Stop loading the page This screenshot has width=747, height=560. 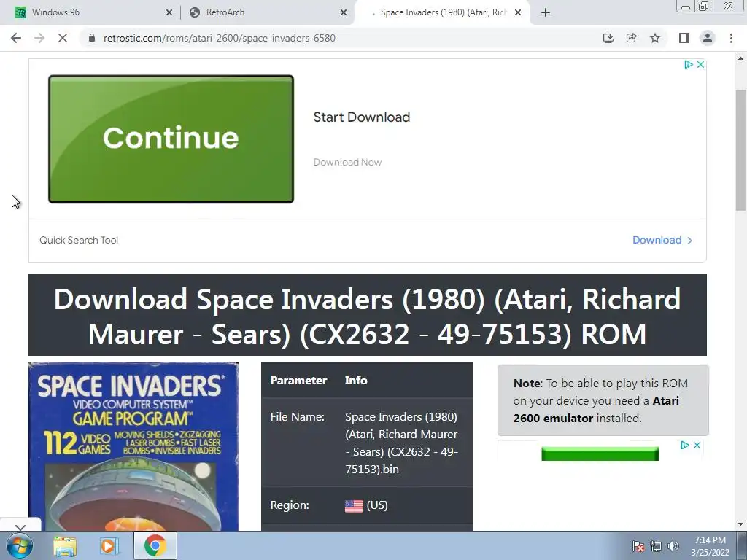[63, 38]
